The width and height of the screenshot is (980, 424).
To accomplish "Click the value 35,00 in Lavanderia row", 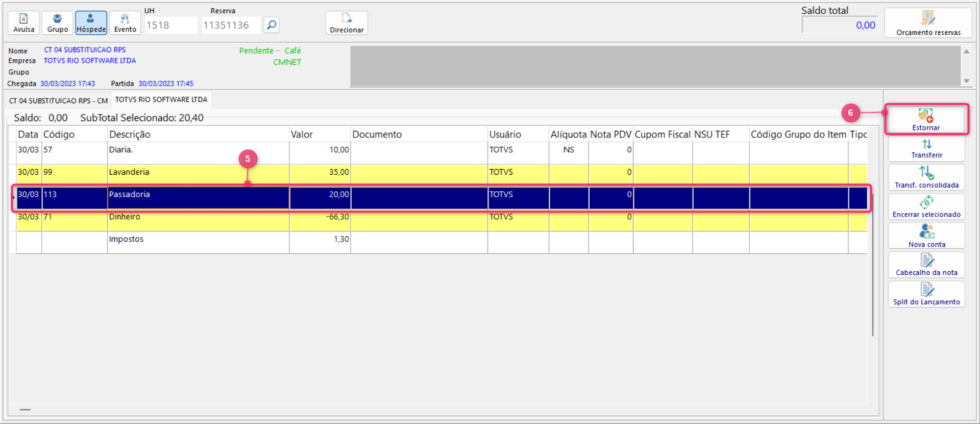I will pos(339,172).
